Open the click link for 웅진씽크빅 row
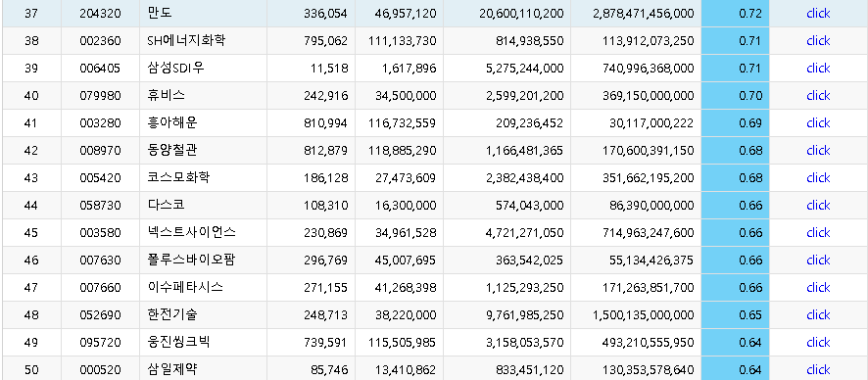 point(818,343)
